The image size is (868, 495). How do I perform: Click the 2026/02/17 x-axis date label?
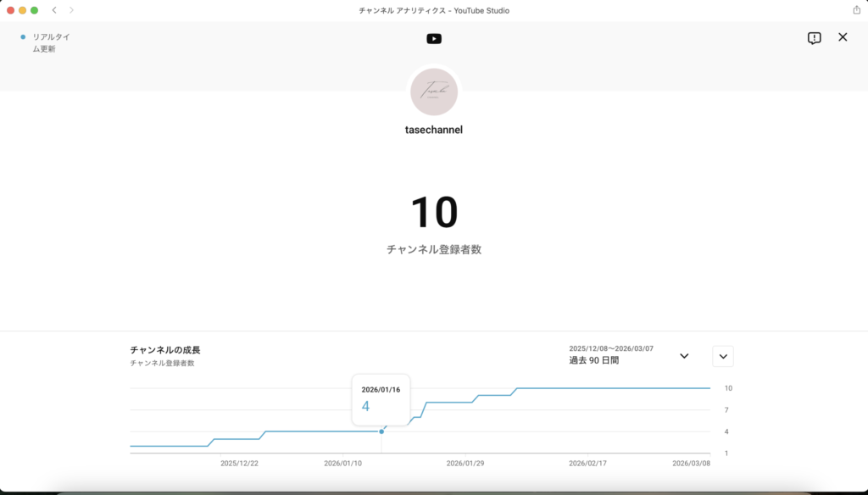588,464
